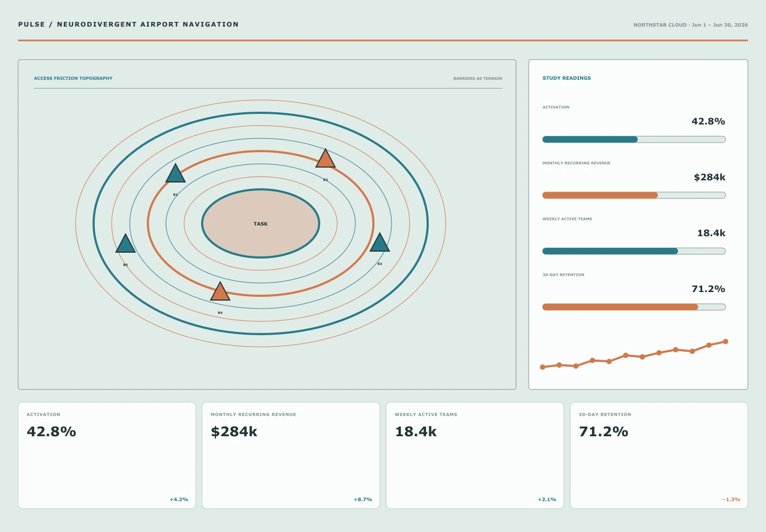
Task: Click the Pulse / Neurodivergent Airport Navigation title
Action: pyautogui.click(x=128, y=24)
